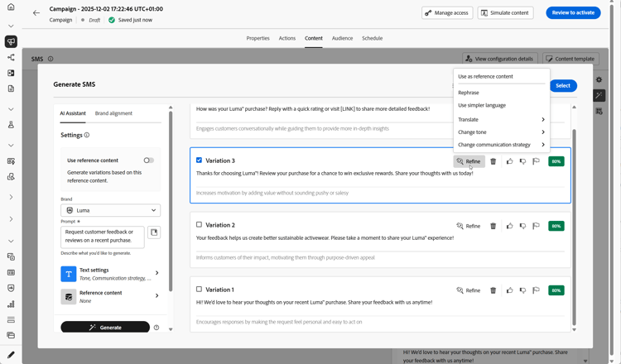Collapse the top sidebar chevron group
The image size is (621, 364).
[x=11, y=26]
